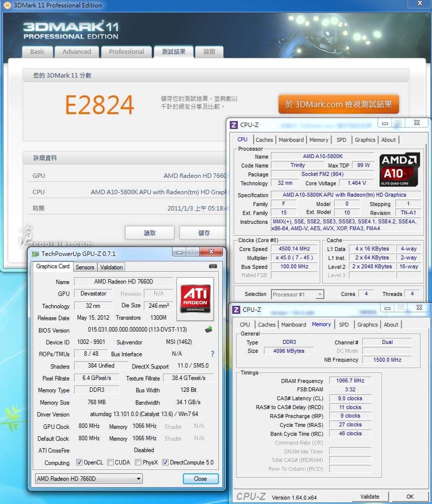Open Graphics tab in lower CPU-Z window
Image resolution: width=432 pixels, height=504 pixels.
click(368, 325)
